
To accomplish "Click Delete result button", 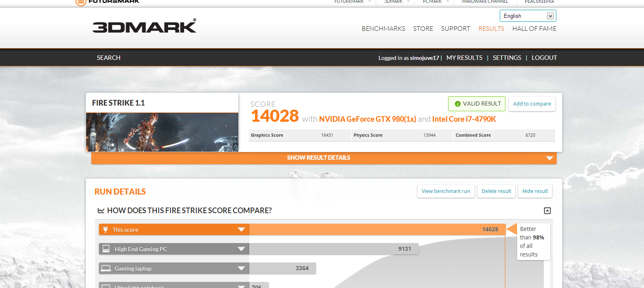I will pyautogui.click(x=496, y=191).
